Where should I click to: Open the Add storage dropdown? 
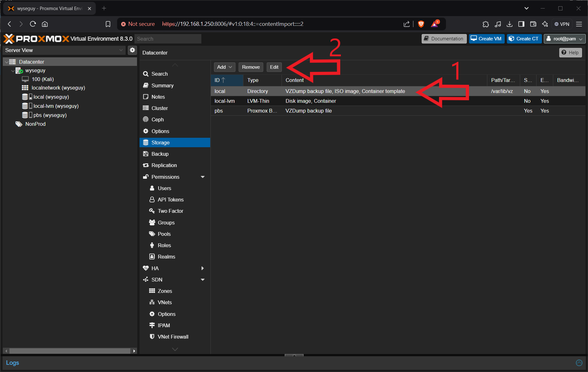[x=225, y=67]
